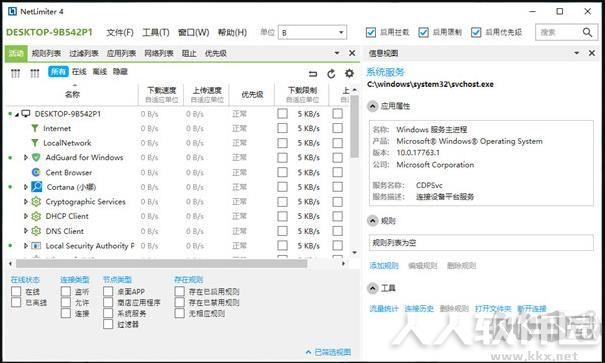
Task: Switch to the 优先级 tab
Action: point(216,53)
